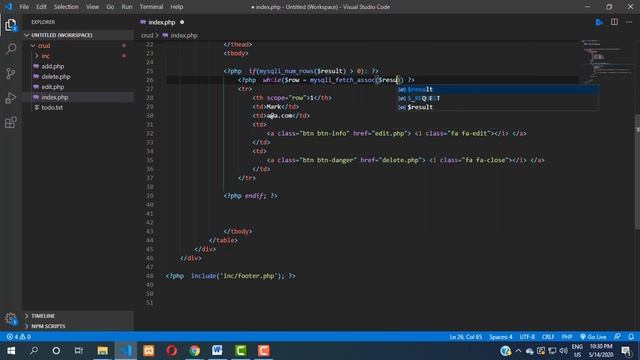
Task: Open delete.php in the explorer
Action: [x=56, y=77]
